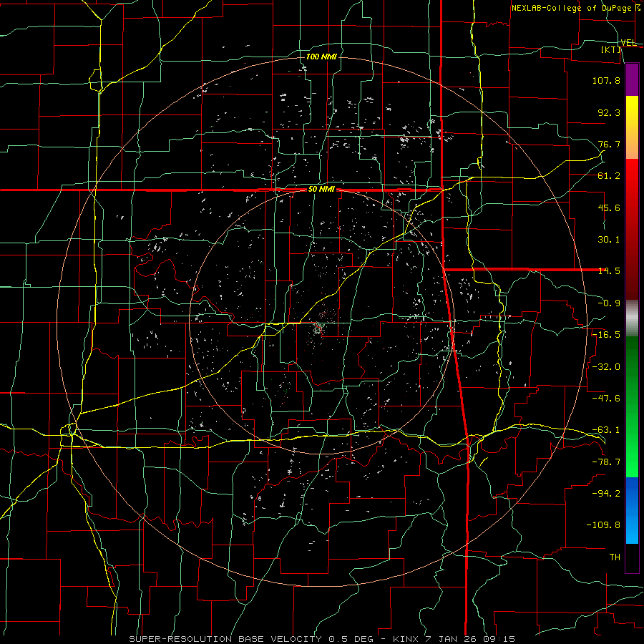
Task: Select the -47.6 velocity scale value
Action: click(x=606, y=399)
